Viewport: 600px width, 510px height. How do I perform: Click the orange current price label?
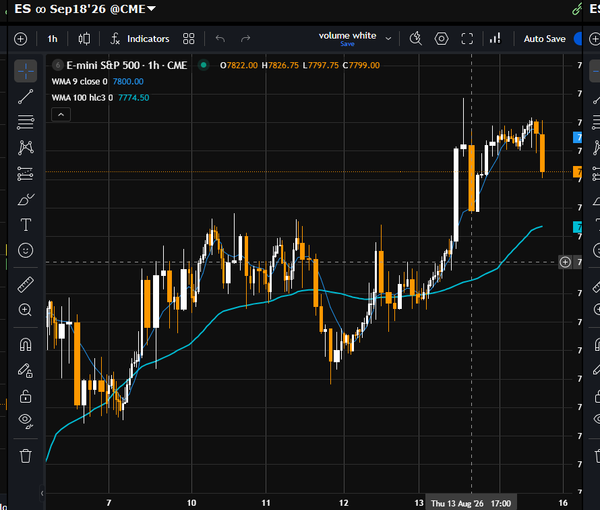click(x=577, y=172)
